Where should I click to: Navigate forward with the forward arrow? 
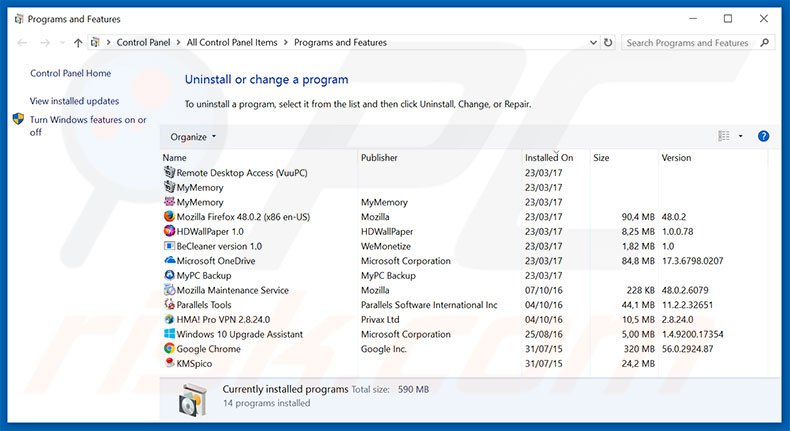pos(45,43)
